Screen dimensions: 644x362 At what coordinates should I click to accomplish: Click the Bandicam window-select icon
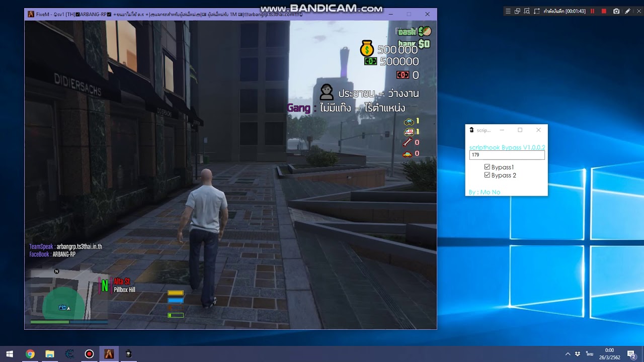[x=517, y=11]
